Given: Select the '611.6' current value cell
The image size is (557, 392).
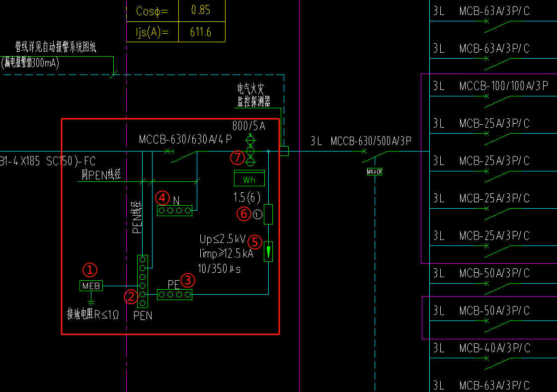Looking at the screenshot, I should click(x=202, y=32).
